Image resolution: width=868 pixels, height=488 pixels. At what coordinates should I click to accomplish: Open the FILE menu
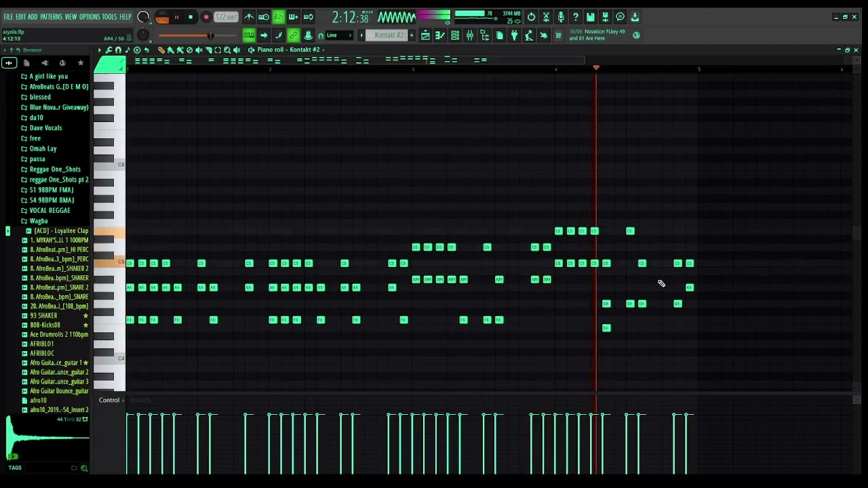(8, 17)
